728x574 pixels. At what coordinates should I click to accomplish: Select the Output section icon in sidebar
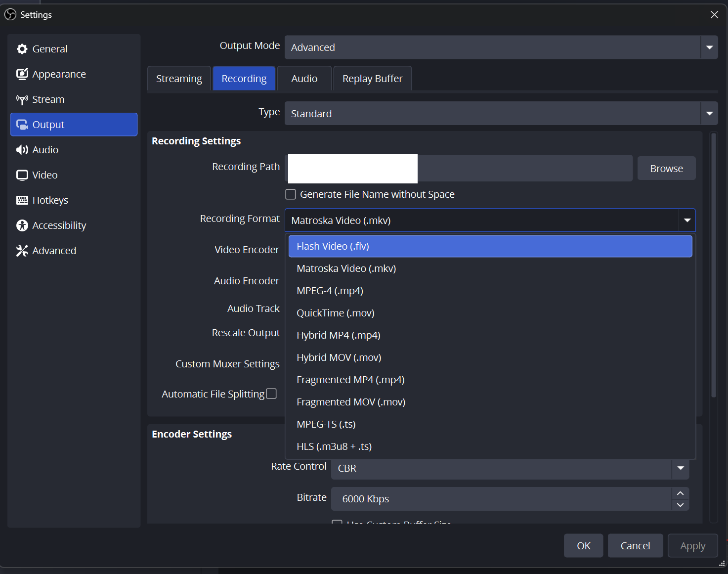22,125
